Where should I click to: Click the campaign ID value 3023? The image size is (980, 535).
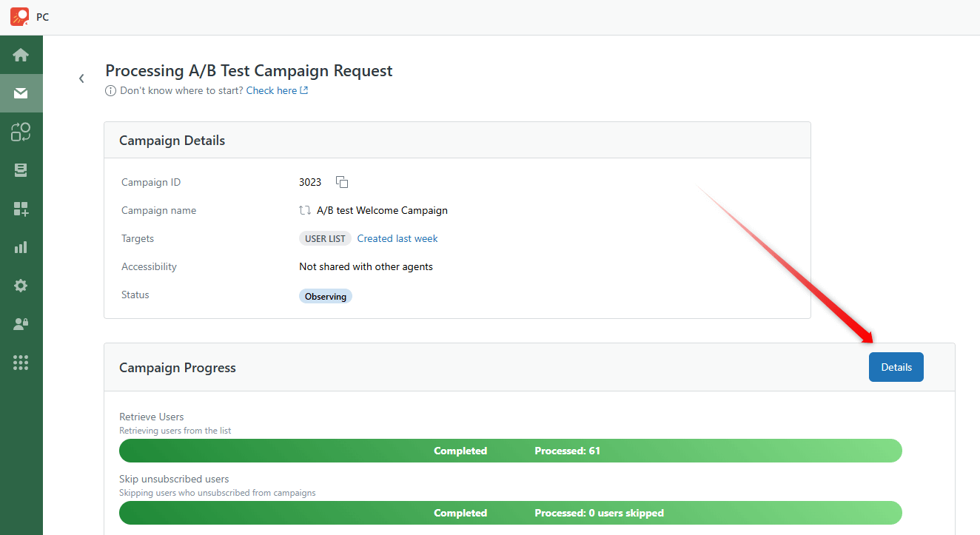pyautogui.click(x=310, y=182)
